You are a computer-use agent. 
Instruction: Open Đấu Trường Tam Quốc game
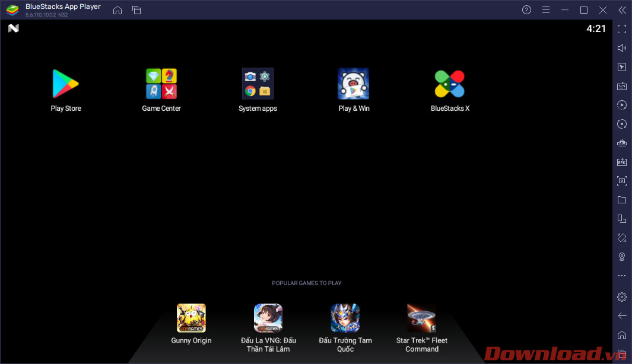click(345, 318)
